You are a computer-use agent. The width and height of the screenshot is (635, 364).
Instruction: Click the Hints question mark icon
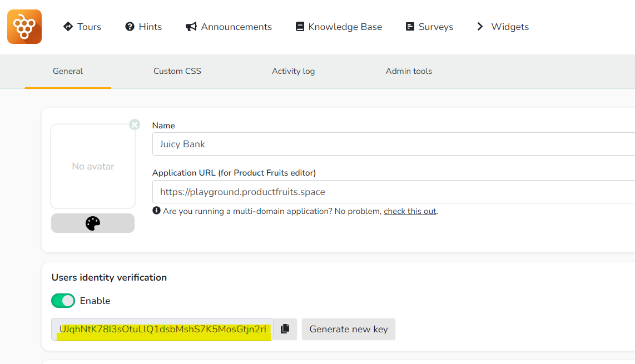click(130, 27)
